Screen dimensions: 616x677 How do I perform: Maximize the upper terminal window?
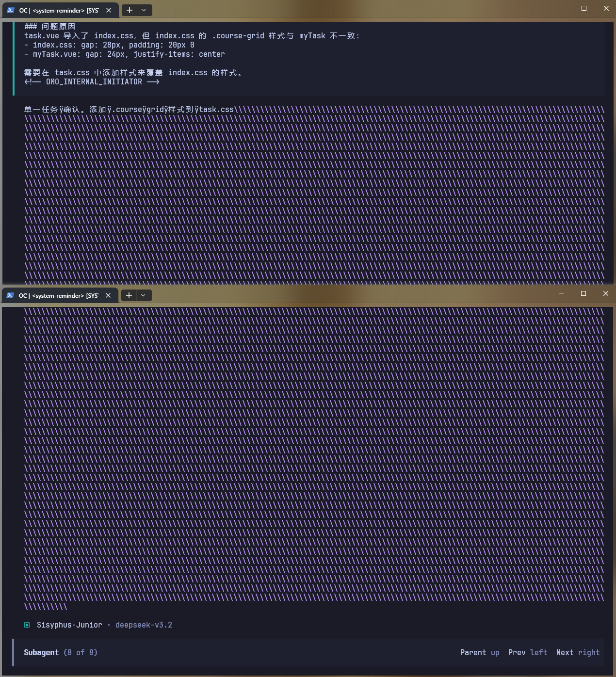point(584,8)
